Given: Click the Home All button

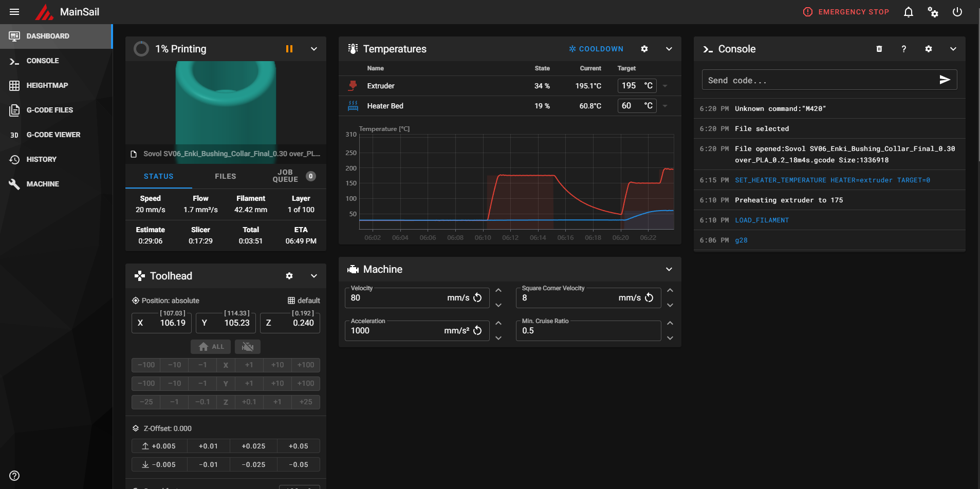Looking at the screenshot, I should [211, 347].
